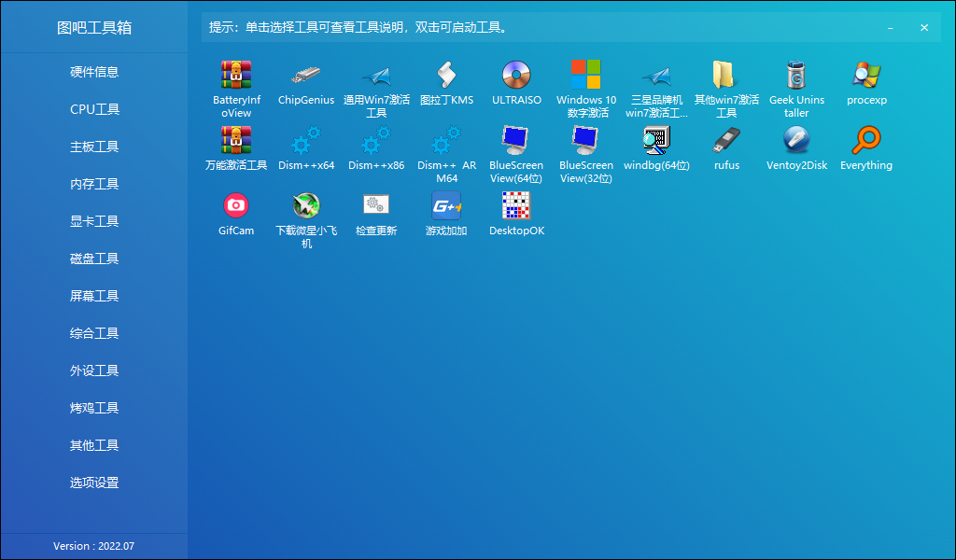Select the Geek Uninstaller icon
Image resolution: width=956 pixels, height=560 pixels.
click(x=796, y=75)
